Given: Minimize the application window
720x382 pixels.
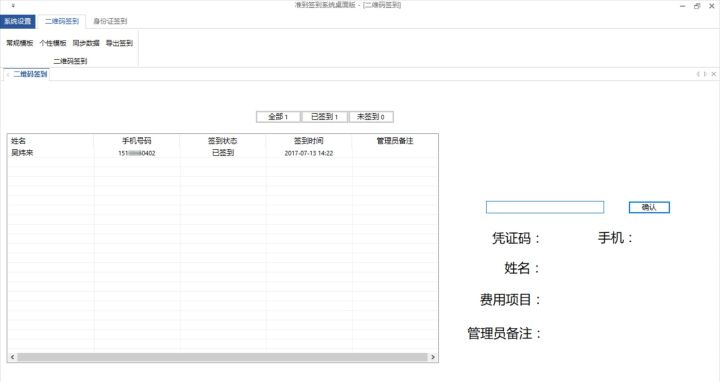Looking at the screenshot, I should [682, 6].
